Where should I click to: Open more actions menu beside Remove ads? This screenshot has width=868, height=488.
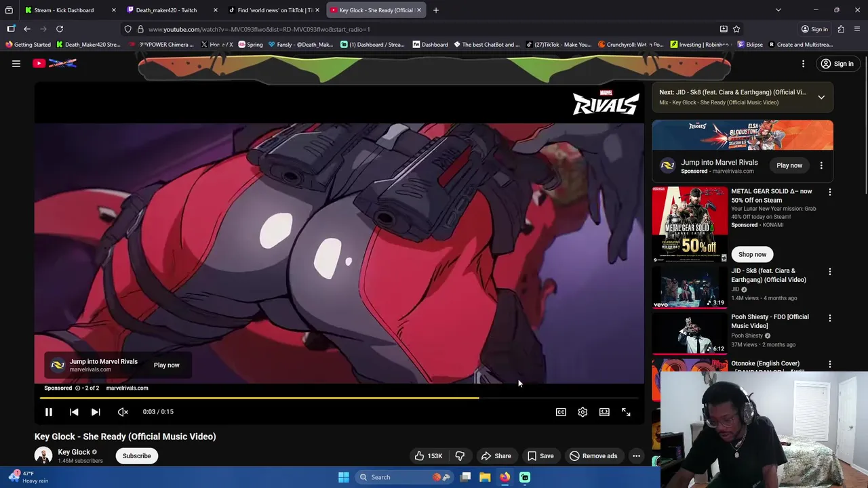point(636,455)
